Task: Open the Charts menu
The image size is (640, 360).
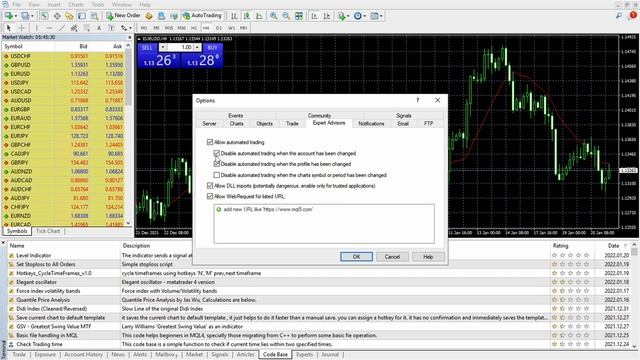Action: (76, 4)
